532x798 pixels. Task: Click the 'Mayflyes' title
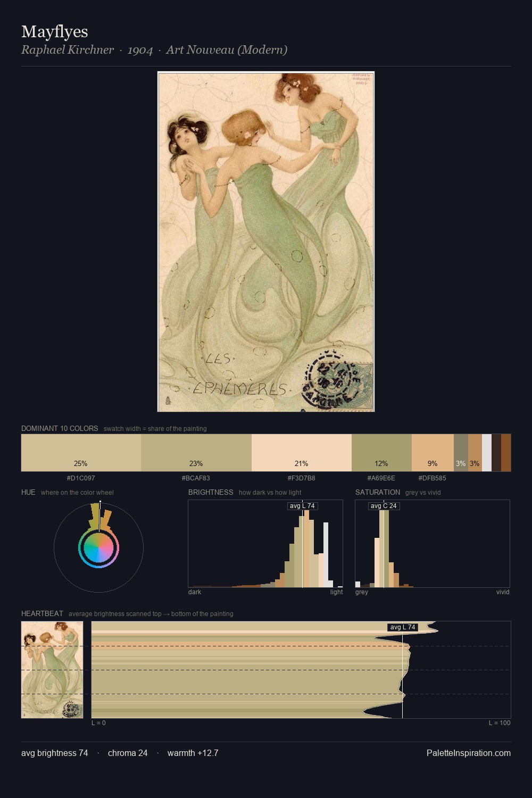pos(55,31)
